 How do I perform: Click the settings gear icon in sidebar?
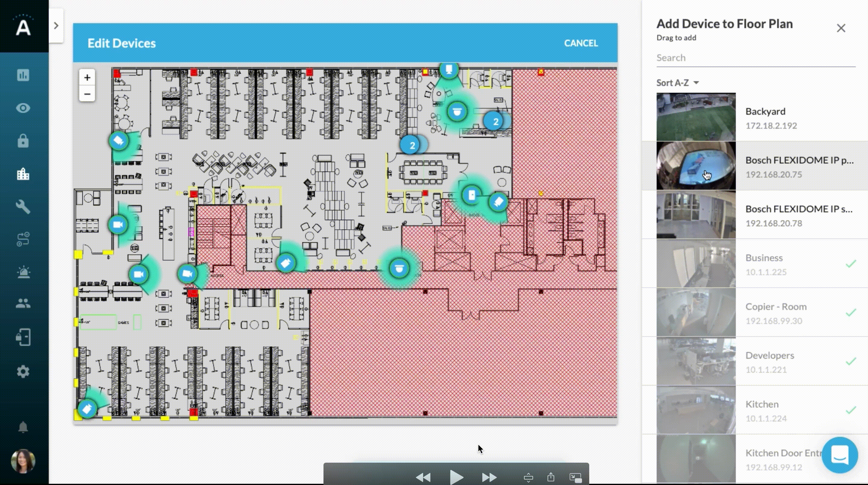24,371
